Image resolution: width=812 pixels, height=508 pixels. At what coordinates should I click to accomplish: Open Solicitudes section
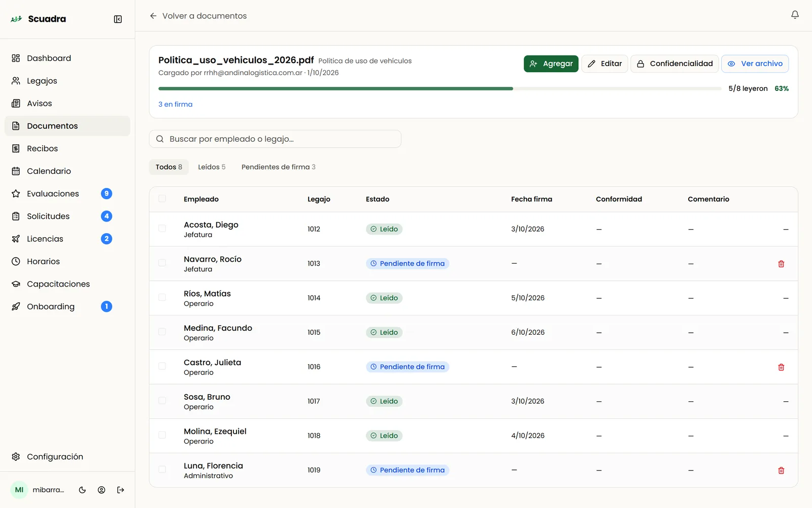(67, 216)
